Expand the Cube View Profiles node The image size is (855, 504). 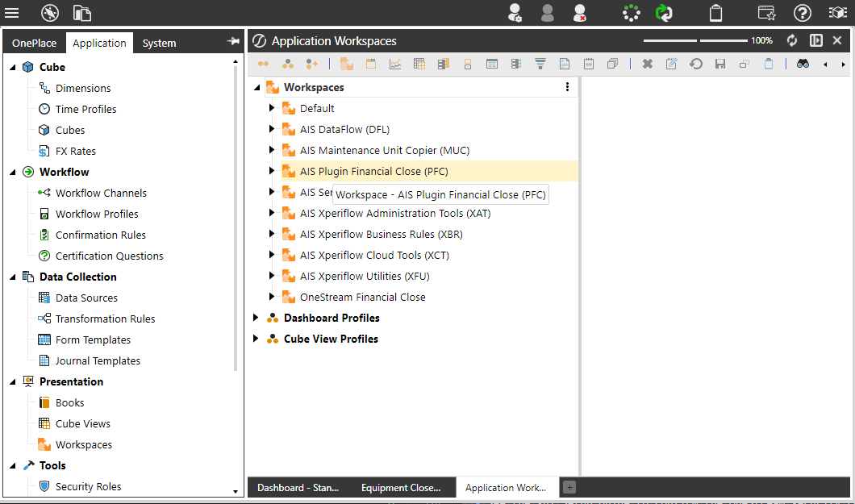(x=255, y=339)
